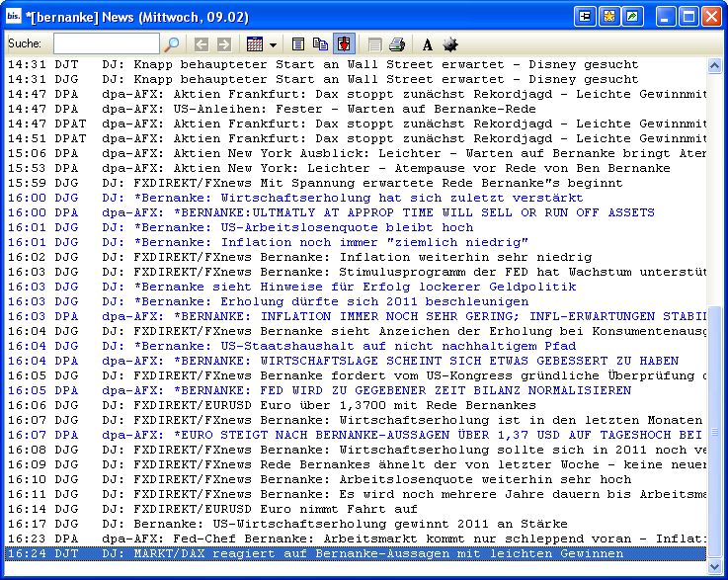Image resolution: width=728 pixels, height=580 pixels.
Task: Click the copy documents icon
Action: (320, 44)
